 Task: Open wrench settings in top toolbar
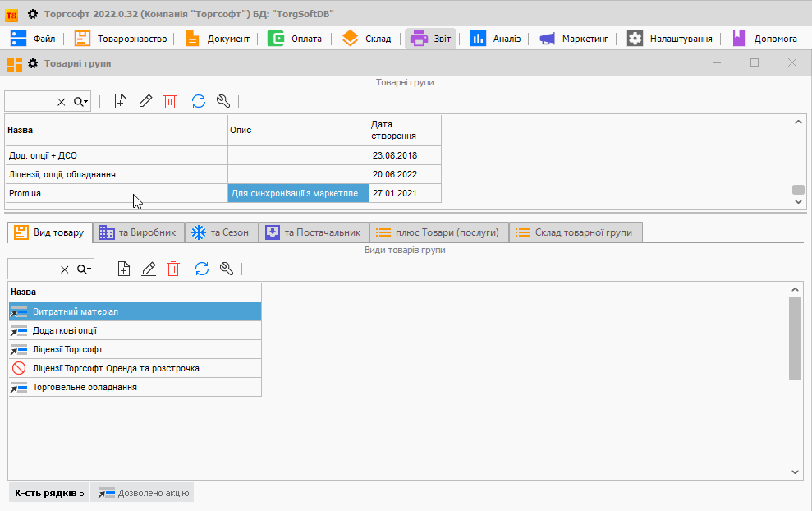(x=222, y=101)
